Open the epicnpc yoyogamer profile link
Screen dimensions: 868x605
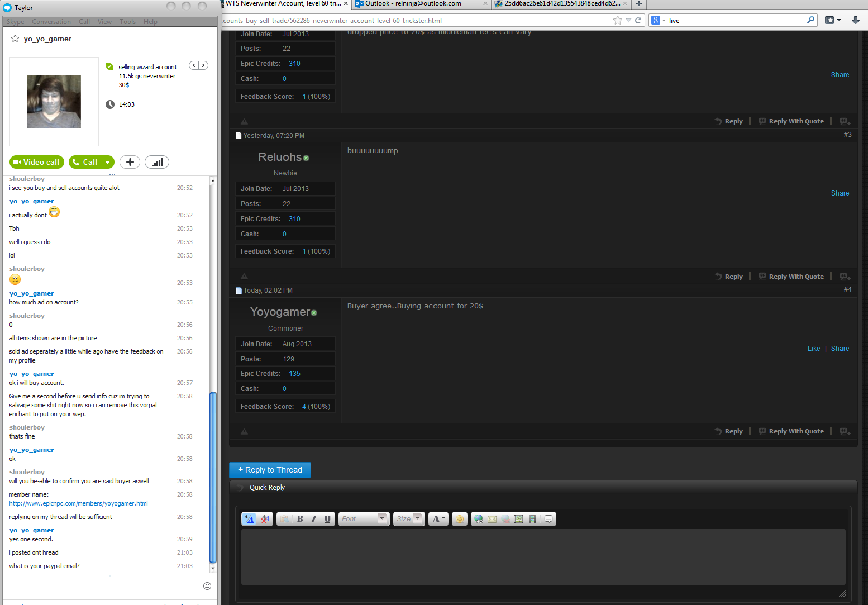click(x=78, y=503)
